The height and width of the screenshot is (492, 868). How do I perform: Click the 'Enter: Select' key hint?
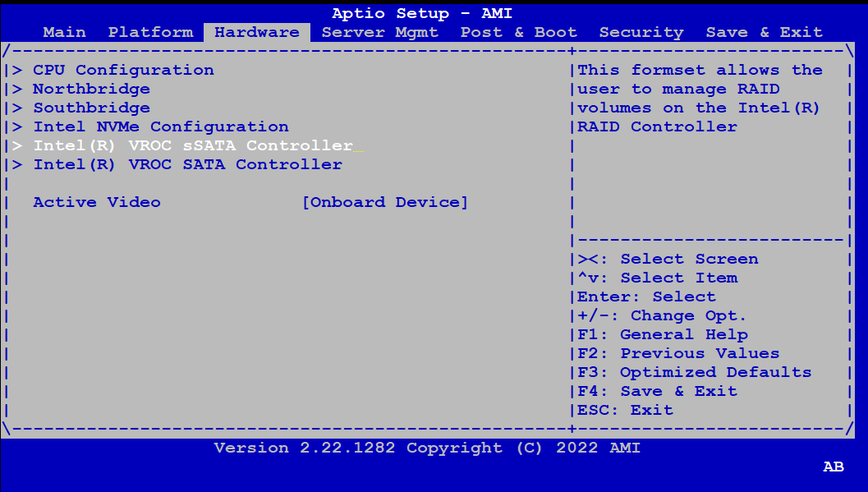tap(646, 296)
